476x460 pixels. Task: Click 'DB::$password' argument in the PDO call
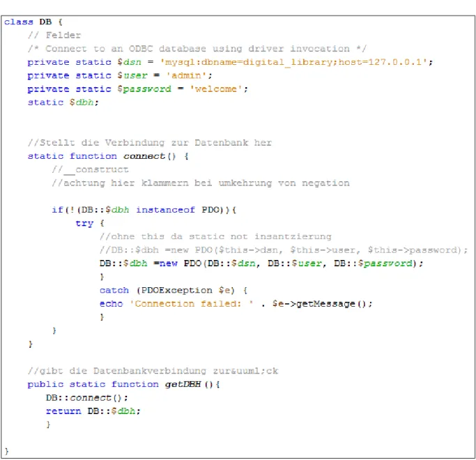(373, 263)
